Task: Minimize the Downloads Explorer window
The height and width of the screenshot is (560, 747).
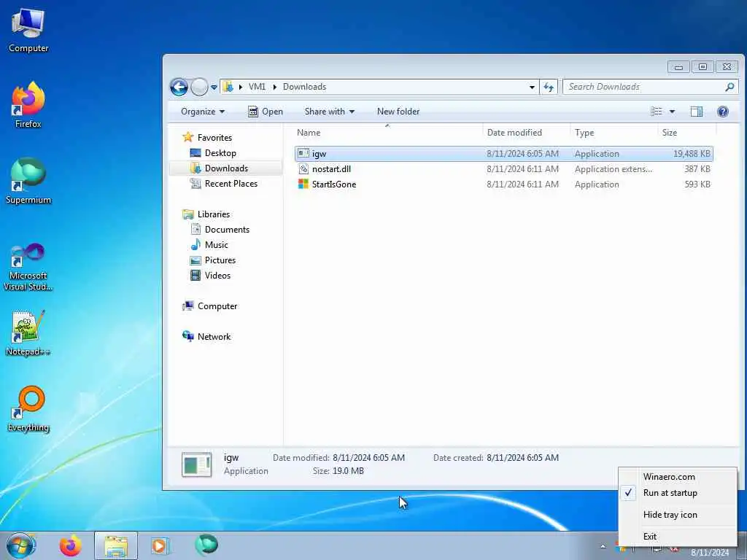Action: pyautogui.click(x=678, y=66)
